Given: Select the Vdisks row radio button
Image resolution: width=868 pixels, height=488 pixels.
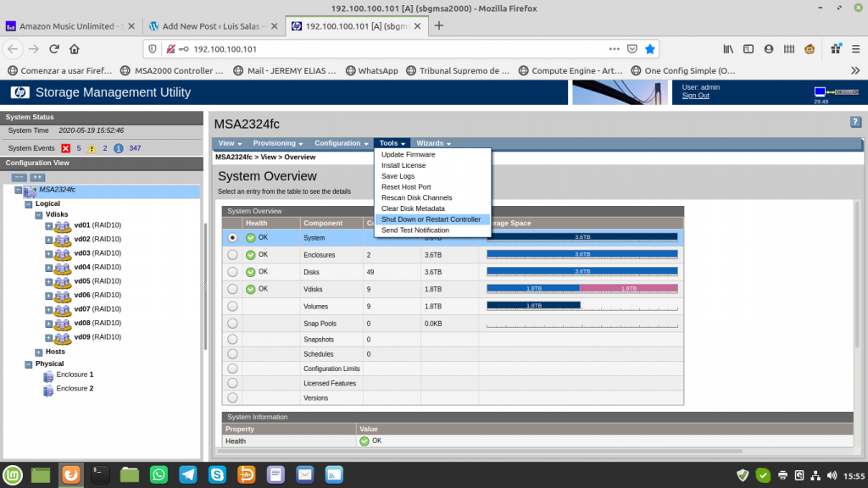Looking at the screenshot, I should [x=232, y=289].
